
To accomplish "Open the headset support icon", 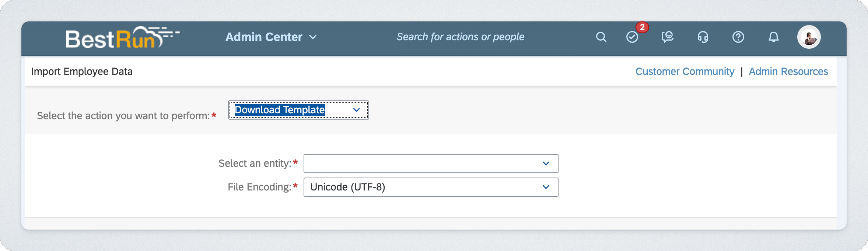I will (x=703, y=37).
